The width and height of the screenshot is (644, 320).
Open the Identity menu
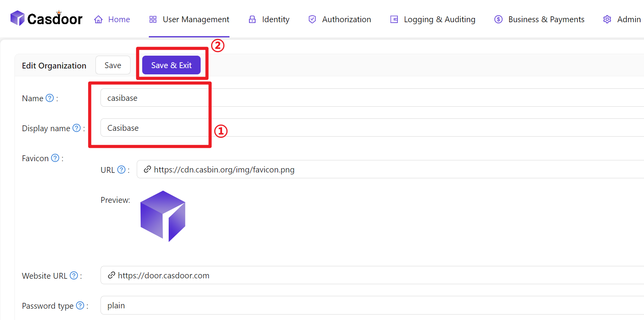[x=269, y=19]
